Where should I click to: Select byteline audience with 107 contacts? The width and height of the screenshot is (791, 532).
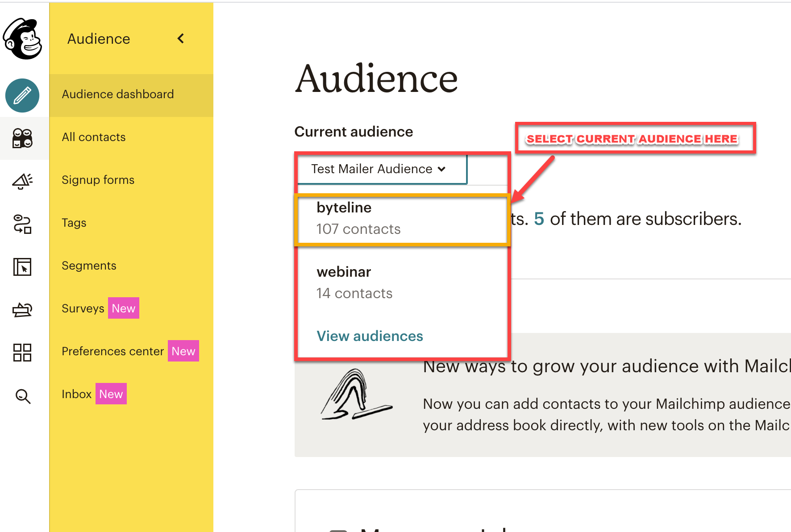[x=402, y=219]
